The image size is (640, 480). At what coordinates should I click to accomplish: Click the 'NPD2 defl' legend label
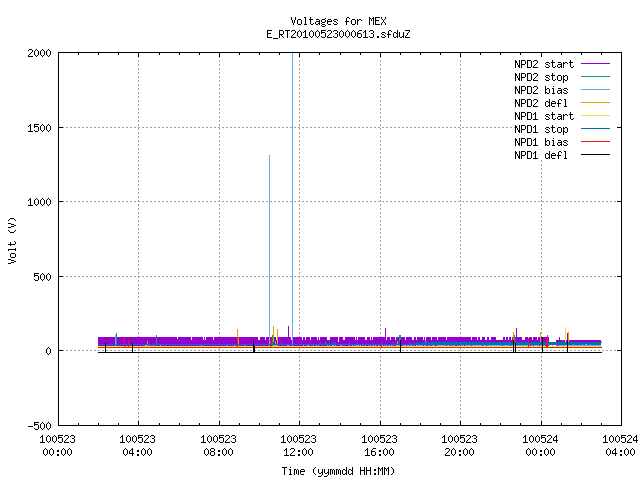pos(541,103)
